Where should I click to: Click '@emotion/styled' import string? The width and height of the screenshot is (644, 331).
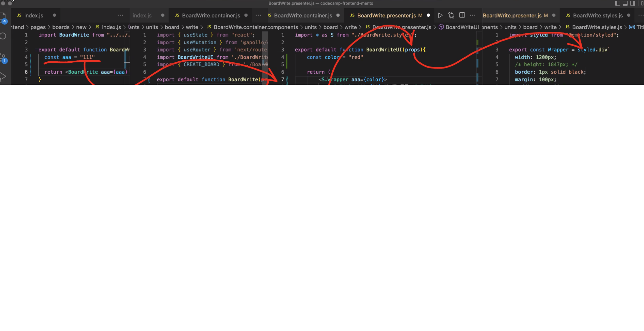click(591, 35)
